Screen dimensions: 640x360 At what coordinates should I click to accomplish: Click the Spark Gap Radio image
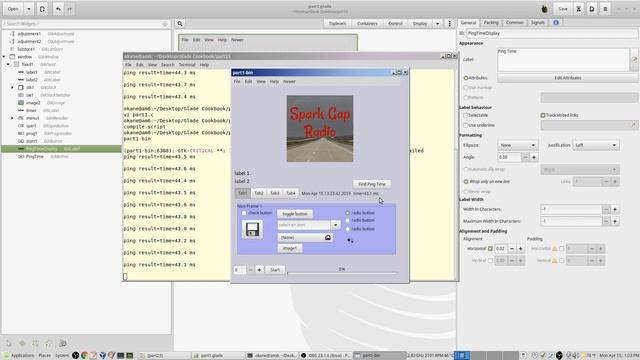tap(320, 129)
